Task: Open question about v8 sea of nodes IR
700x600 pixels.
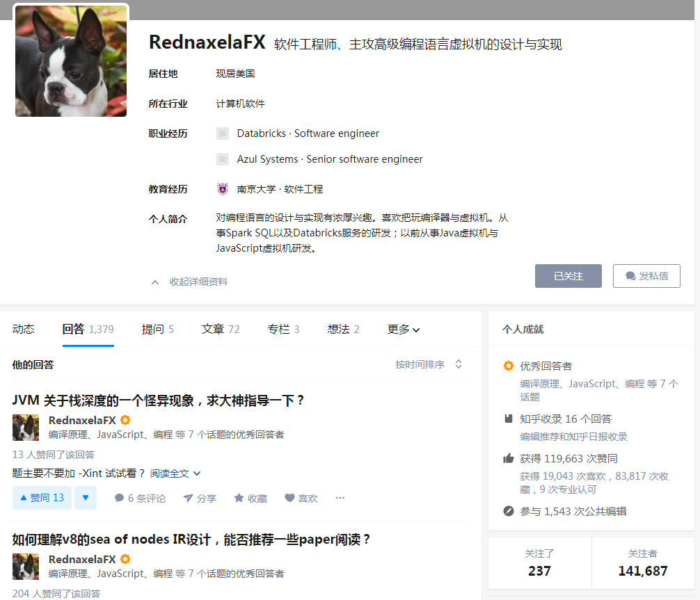Action: 191,540
